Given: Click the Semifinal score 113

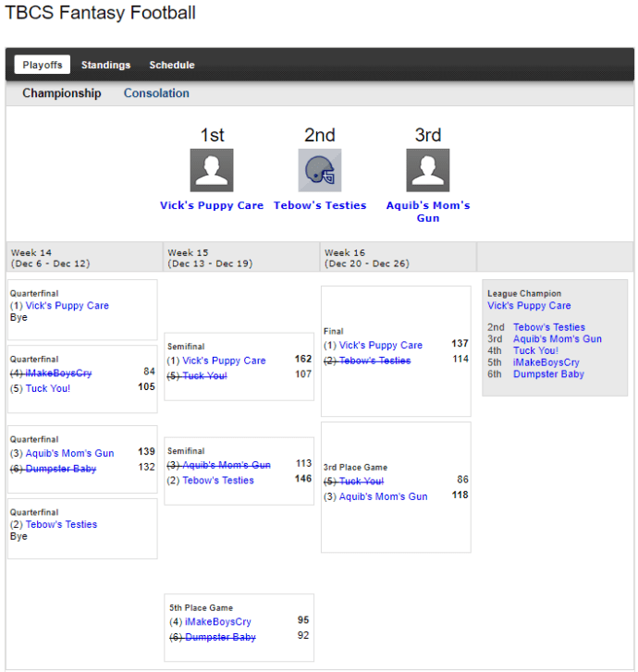Looking at the screenshot, I should pos(303,463).
